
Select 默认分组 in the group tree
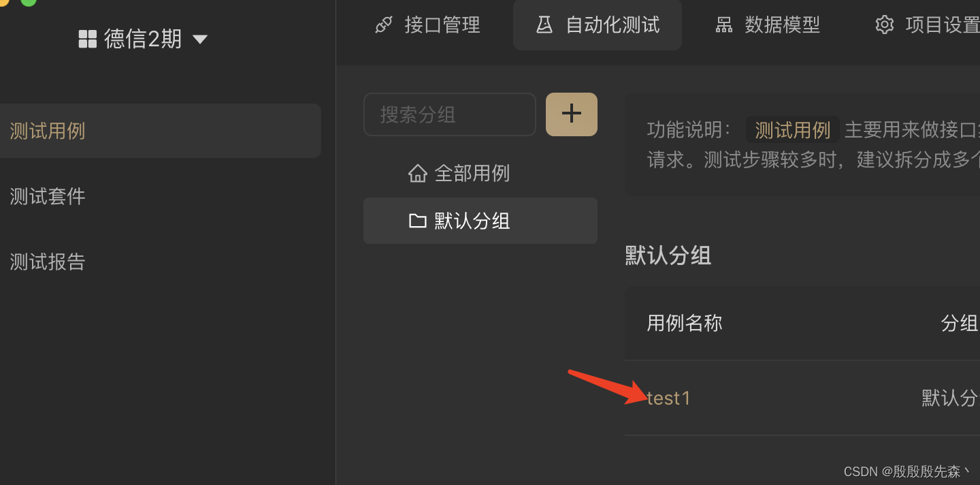point(480,221)
